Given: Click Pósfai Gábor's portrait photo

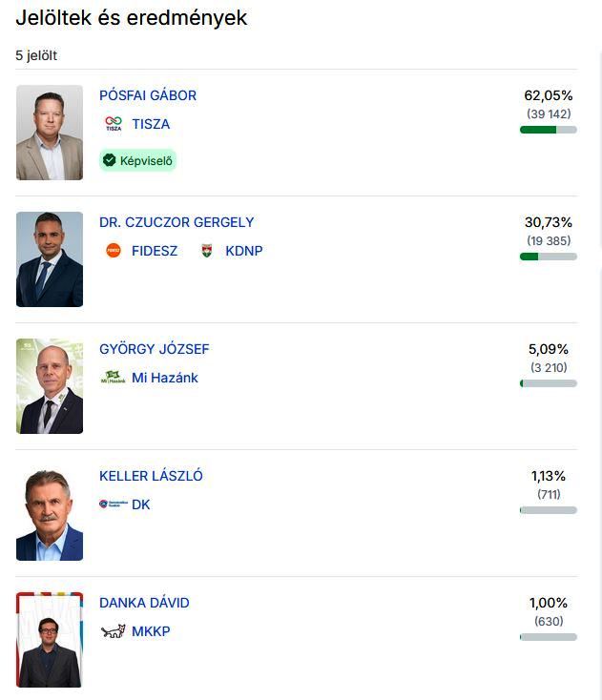Looking at the screenshot, I should [x=50, y=133].
